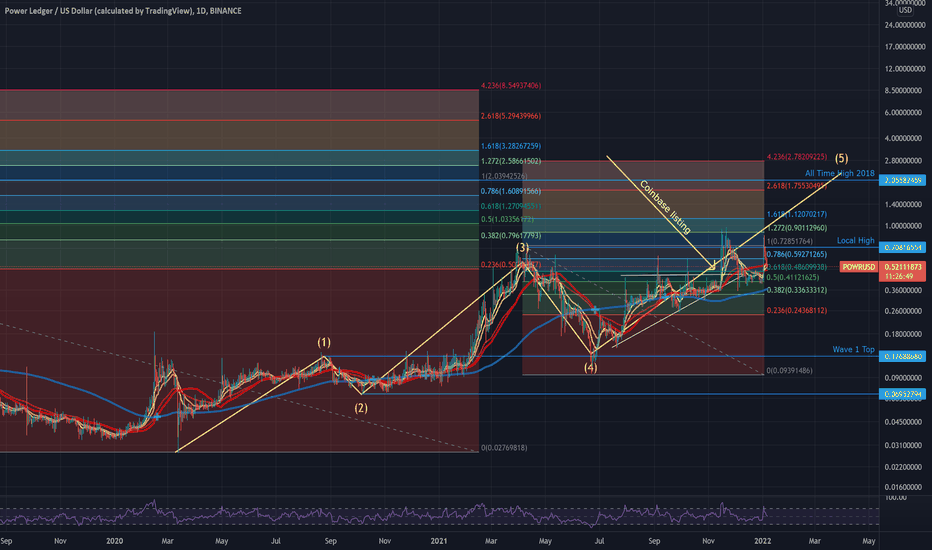The width and height of the screenshot is (932, 550).
Task: Click Fibonacci level 0(0.02769818)
Action: [x=503, y=448]
